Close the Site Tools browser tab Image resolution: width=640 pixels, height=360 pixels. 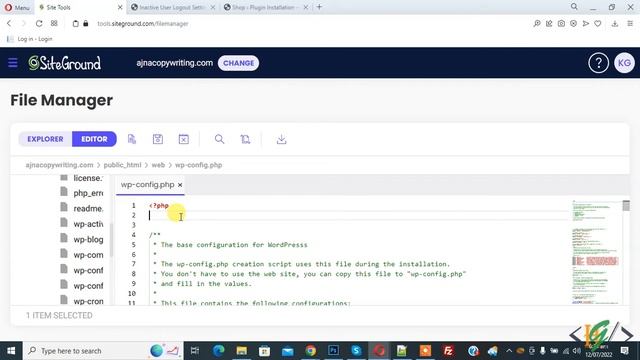(x=120, y=7)
